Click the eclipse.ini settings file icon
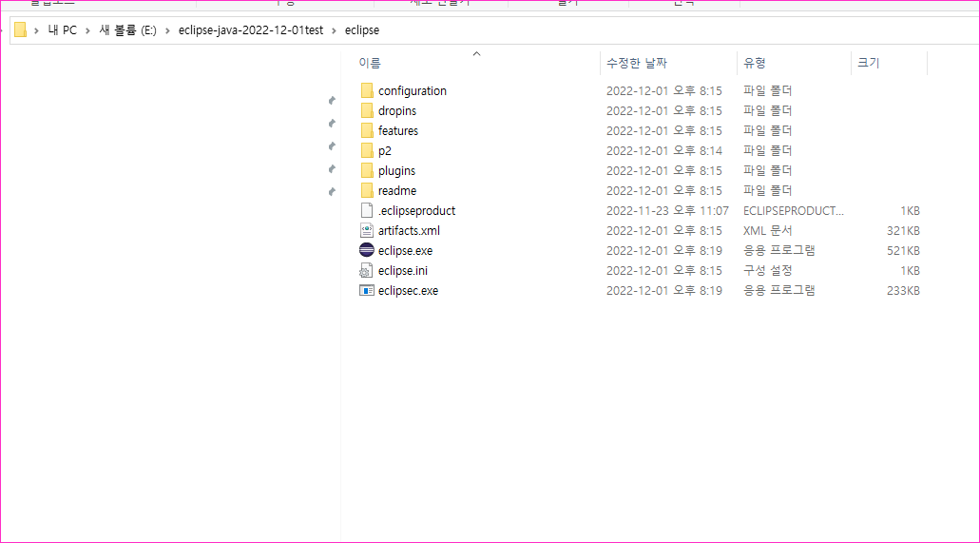The height and width of the screenshot is (543, 980). pyautogui.click(x=367, y=271)
